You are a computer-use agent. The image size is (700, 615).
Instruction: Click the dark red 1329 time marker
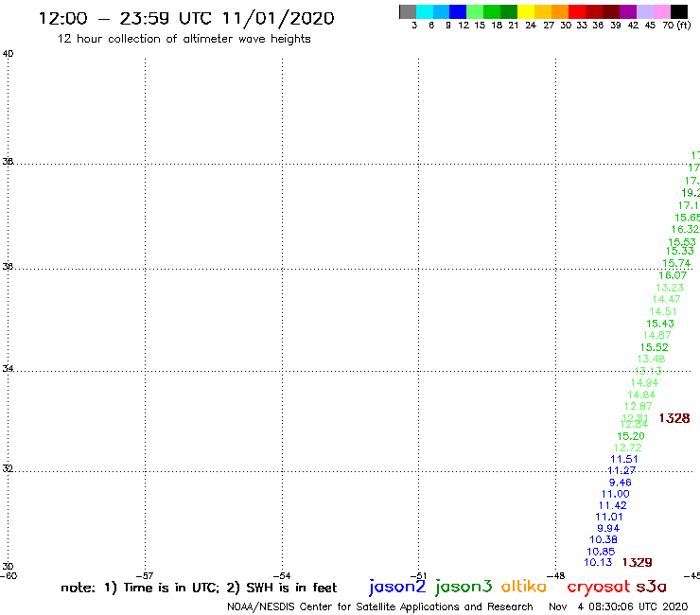pyautogui.click(x=637, y=562)
